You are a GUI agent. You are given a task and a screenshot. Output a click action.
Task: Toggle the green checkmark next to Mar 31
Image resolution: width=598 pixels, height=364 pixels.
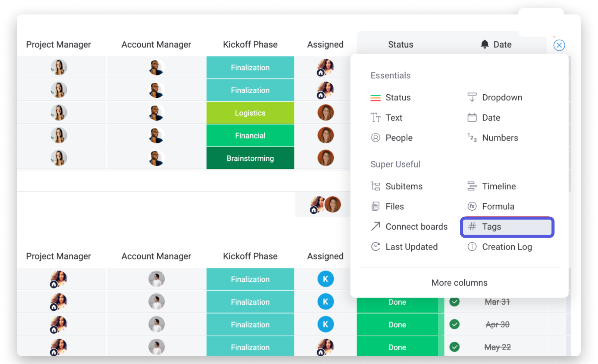click(454, 302)
